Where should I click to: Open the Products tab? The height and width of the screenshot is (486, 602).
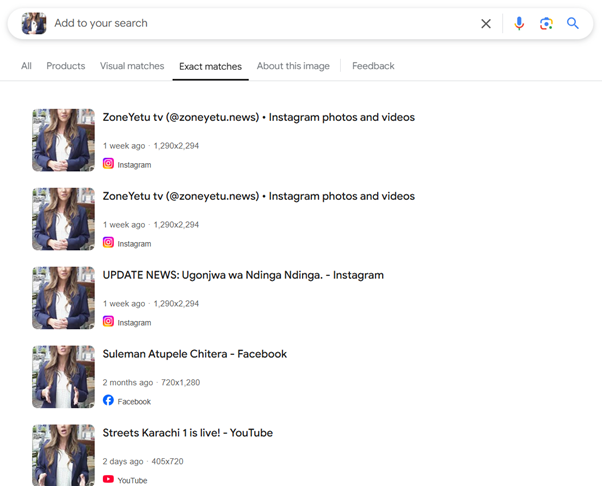point(66,66)
